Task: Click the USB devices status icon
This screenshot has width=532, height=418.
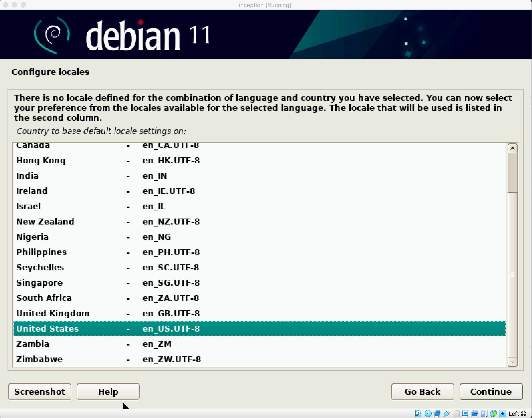Action: (447, 414)
